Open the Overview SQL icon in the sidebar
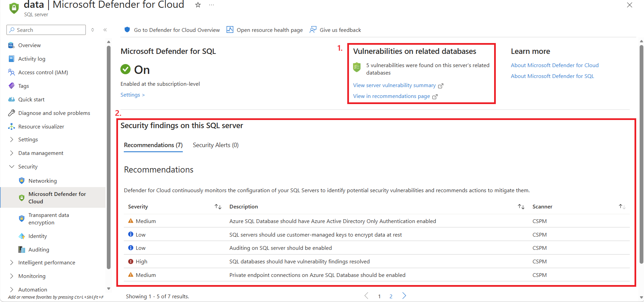The height and width of the screenshot is (302, 644). (11, 45)
